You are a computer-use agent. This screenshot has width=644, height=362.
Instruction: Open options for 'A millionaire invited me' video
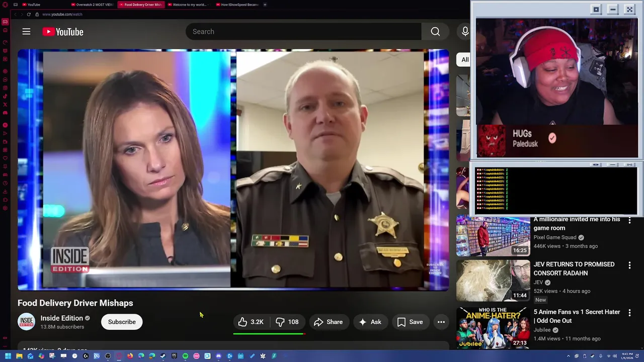tap(629, 220)
